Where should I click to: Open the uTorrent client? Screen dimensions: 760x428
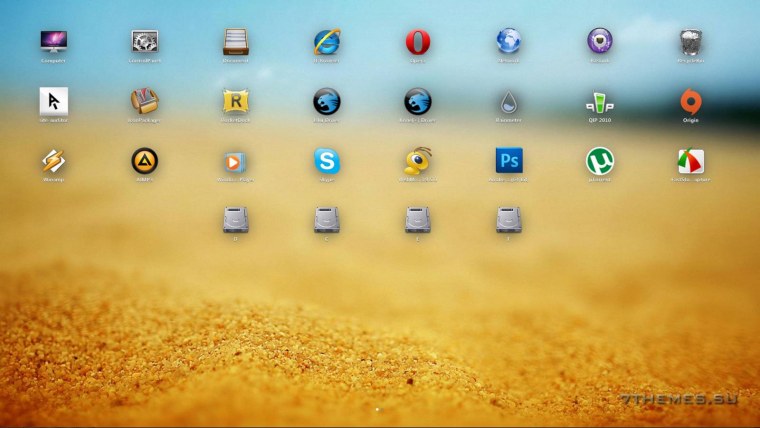point(600,160)
